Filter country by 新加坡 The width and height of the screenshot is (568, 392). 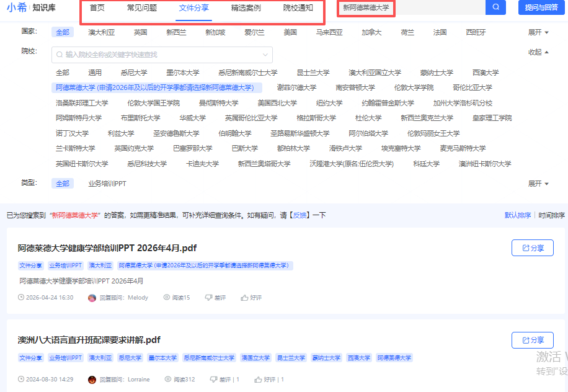coord(216,32)
